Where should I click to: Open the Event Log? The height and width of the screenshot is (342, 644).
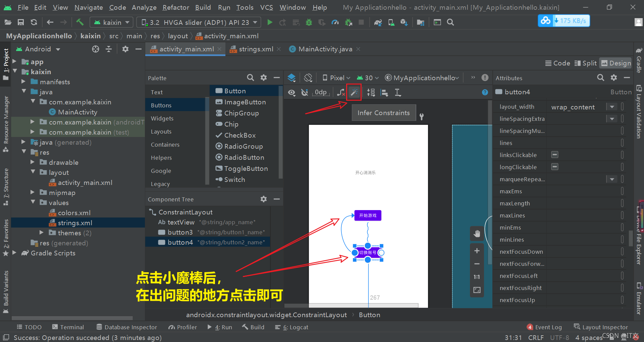point(544,327)
